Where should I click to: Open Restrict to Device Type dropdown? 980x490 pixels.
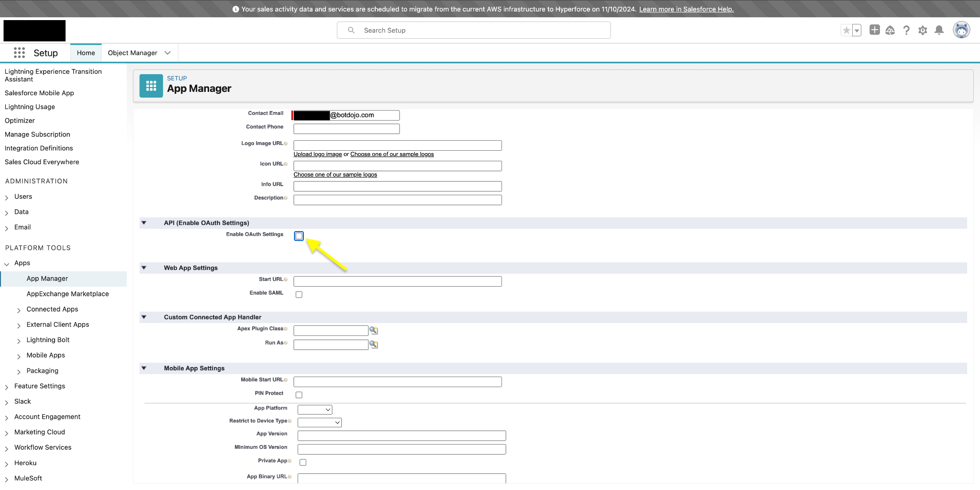(320, 423)
